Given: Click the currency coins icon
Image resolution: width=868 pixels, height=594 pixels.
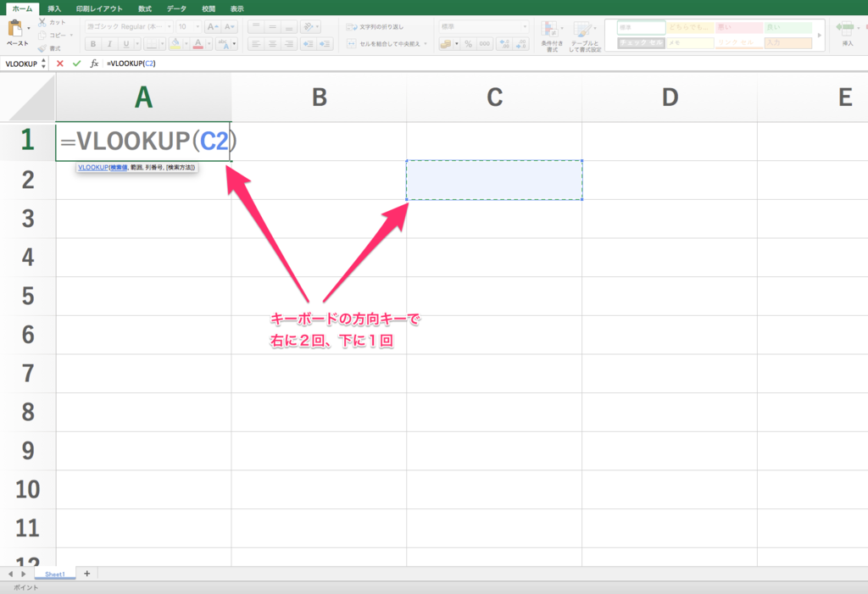Looking at the screenshot, I should 446,44.
